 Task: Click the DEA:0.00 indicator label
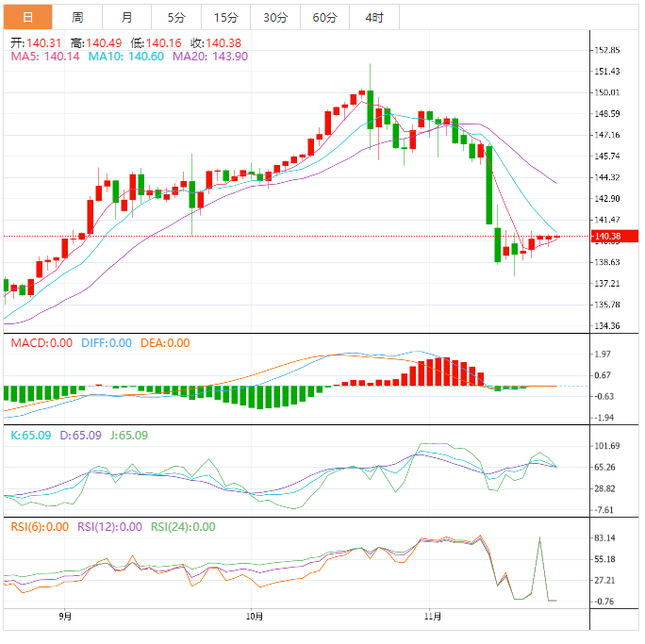pyautogui.click(x=165, y=343)
